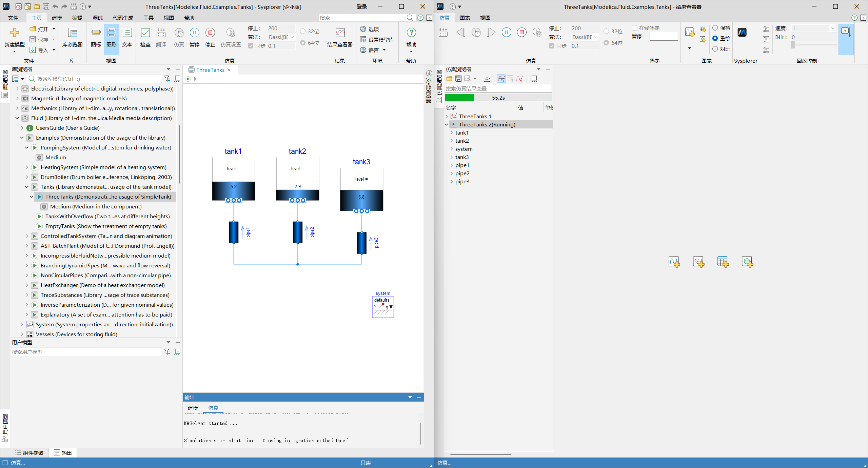Expand Electrical library tree node
This screenshot has width=868, height=468.
(x=17, y=89)
